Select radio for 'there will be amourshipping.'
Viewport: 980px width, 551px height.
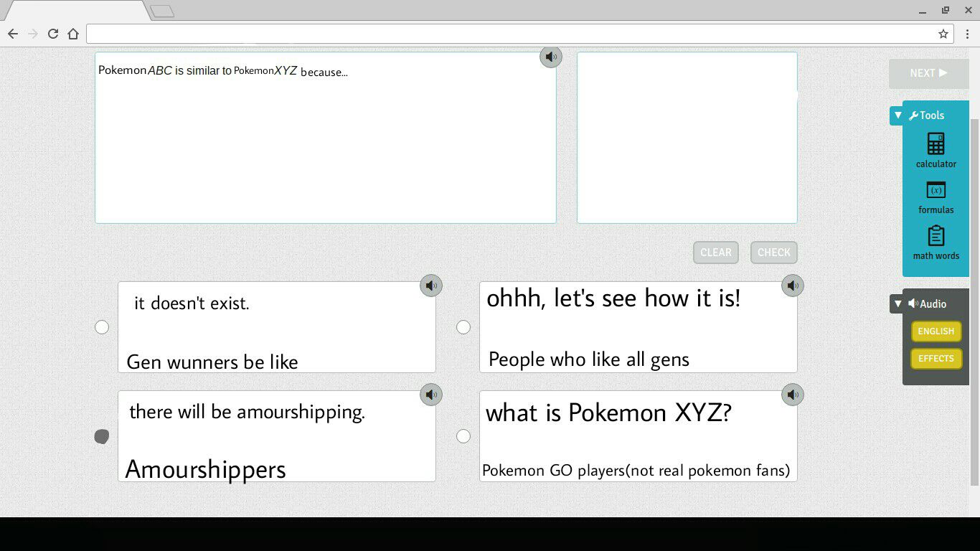pos(102,436)
